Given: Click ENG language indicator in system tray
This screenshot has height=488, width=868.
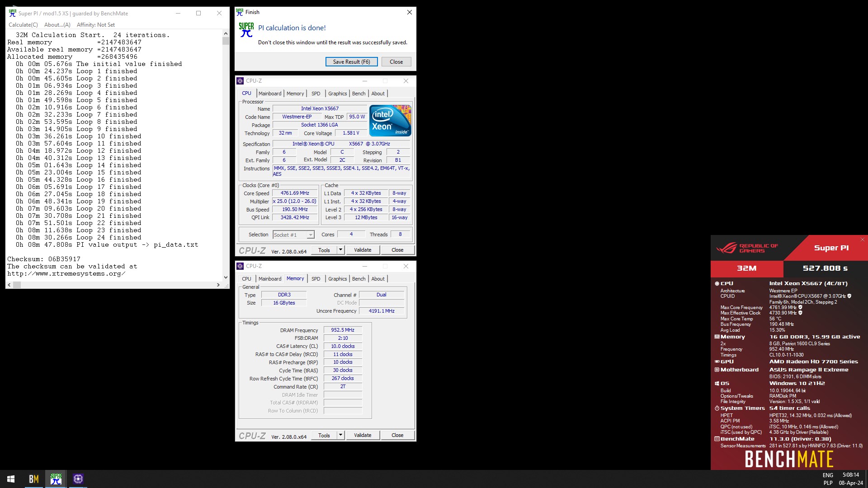Looking at the screenshot, I should click(x=828, y=475).
